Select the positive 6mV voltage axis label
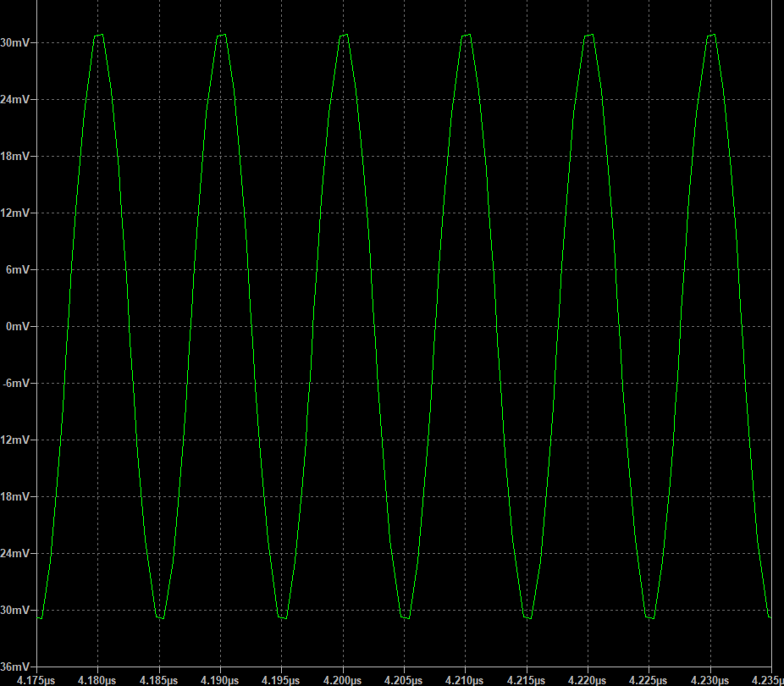The image size is (784, 686). tap(17, 269)
